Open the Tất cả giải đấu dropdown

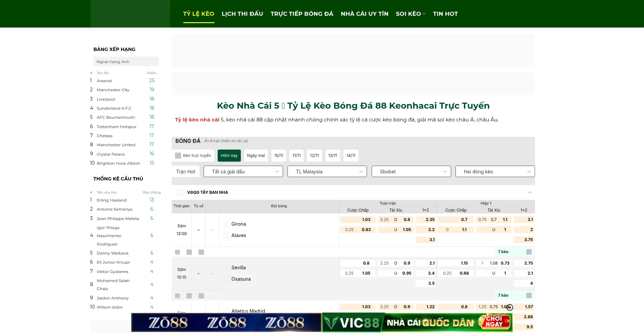(243, 172)
